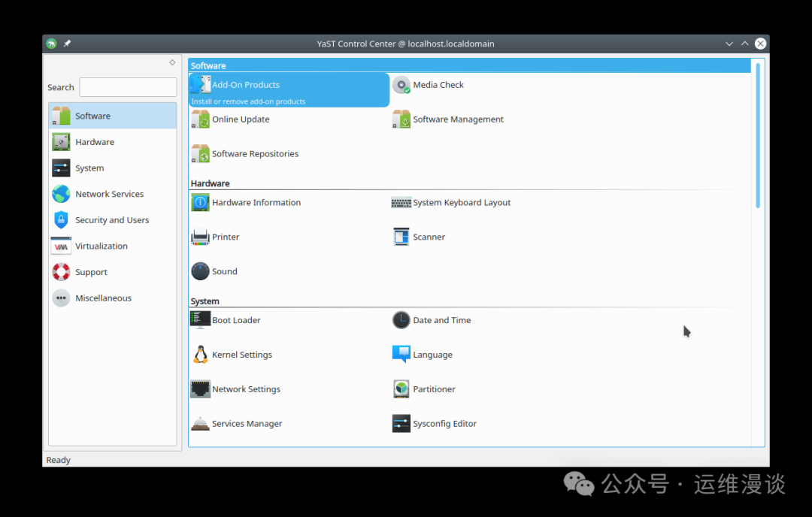Open the Language speech bubble icon

coord(401,355)
